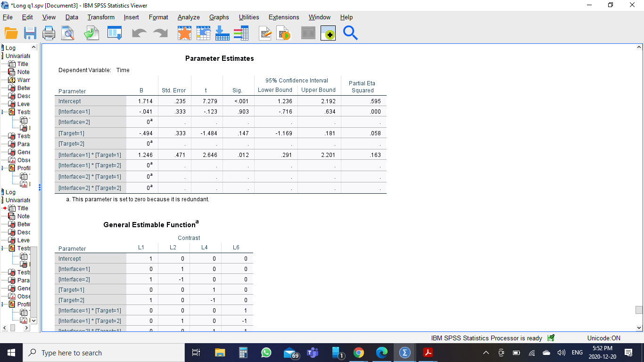
Task: Click the Export output toolbar icon
Action: coord(91,33)
